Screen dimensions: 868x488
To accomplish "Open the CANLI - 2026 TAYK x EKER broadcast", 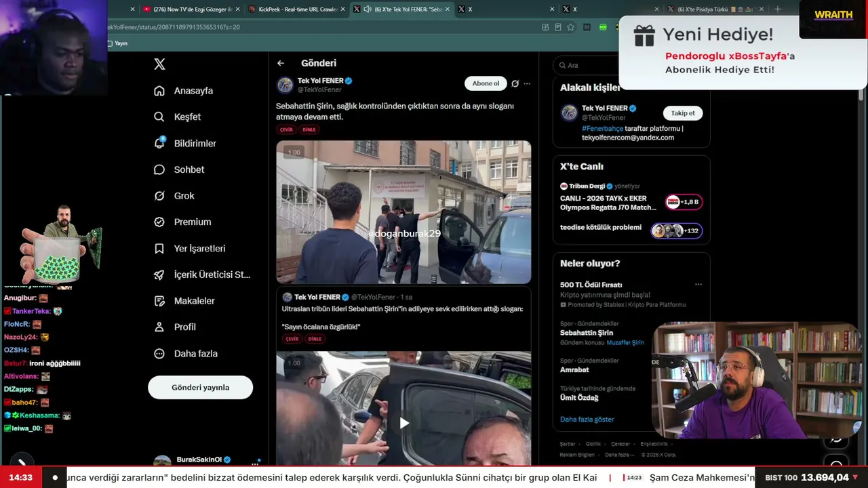I will click(608, 203).
